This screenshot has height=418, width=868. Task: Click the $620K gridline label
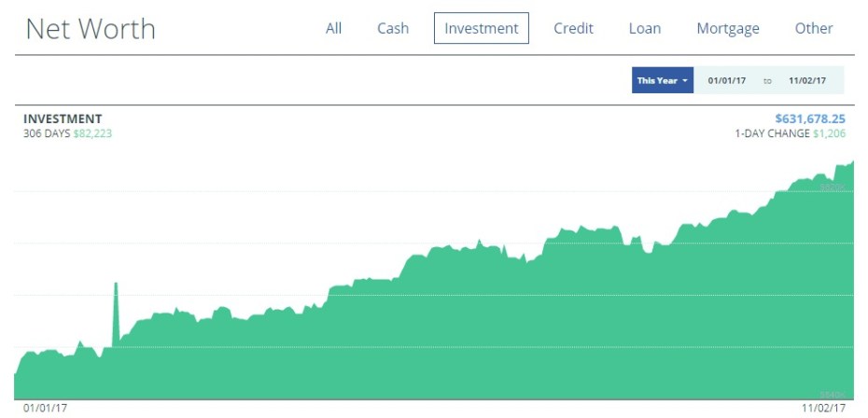(832, 188)
